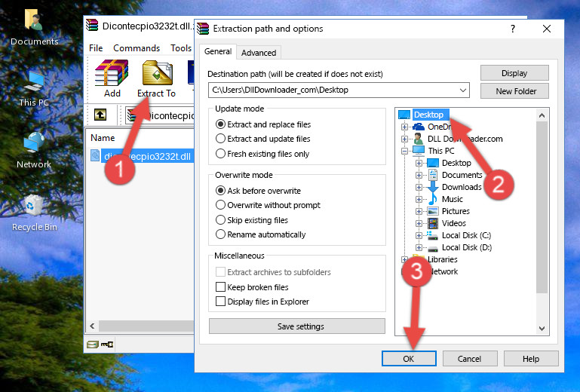Select the Recycle Bin desktop icon
Image resolution: width=580 pixels, height=392 pixels.
tap(34, 213)
